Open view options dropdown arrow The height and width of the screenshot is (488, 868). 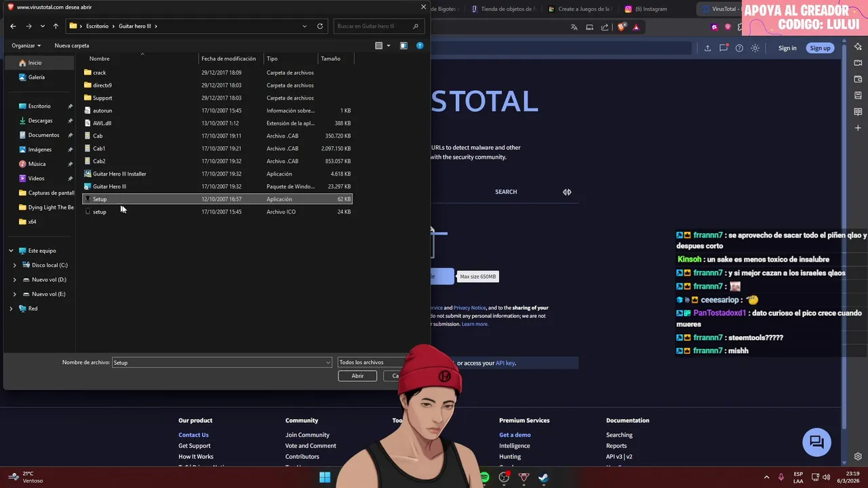[x=389, y=45]
